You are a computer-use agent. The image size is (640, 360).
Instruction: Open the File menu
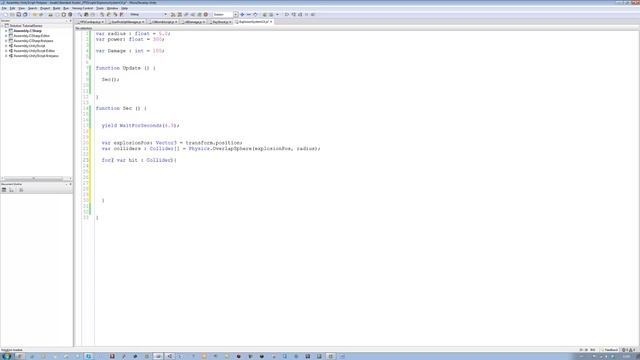point(4,8)
